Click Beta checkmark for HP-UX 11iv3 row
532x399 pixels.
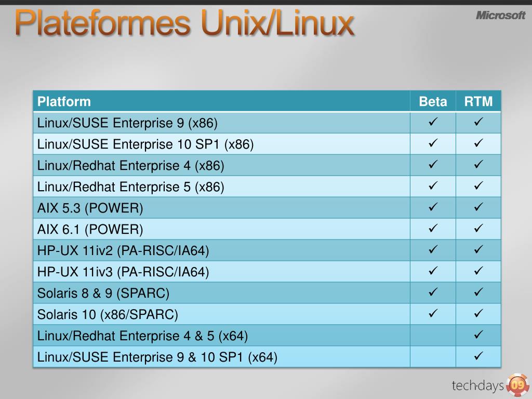433,271
